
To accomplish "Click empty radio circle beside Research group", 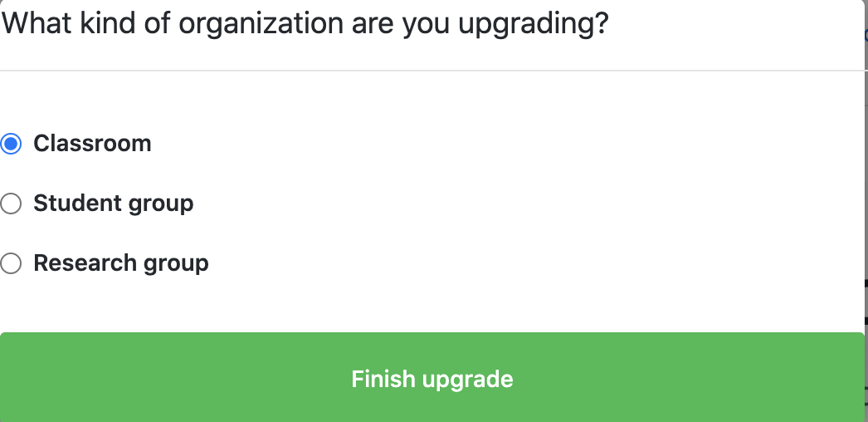I will pyautogui.click(x=11, y=263).
